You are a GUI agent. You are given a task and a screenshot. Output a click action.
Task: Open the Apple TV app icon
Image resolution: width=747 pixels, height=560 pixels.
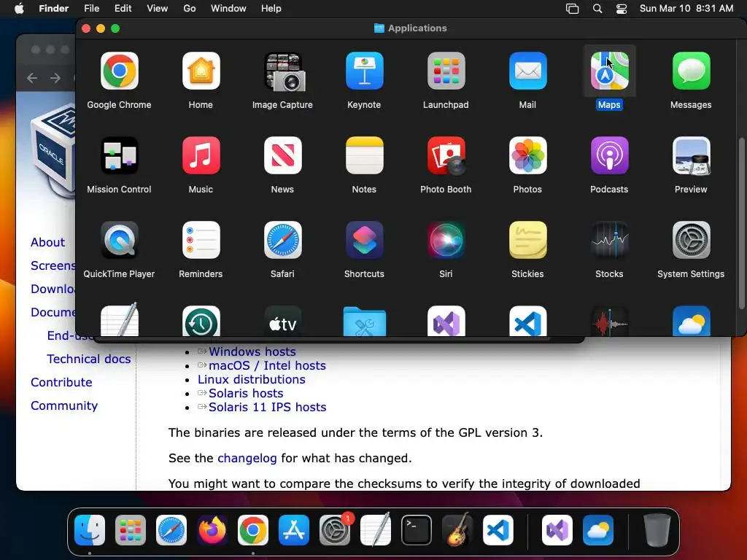283,321
